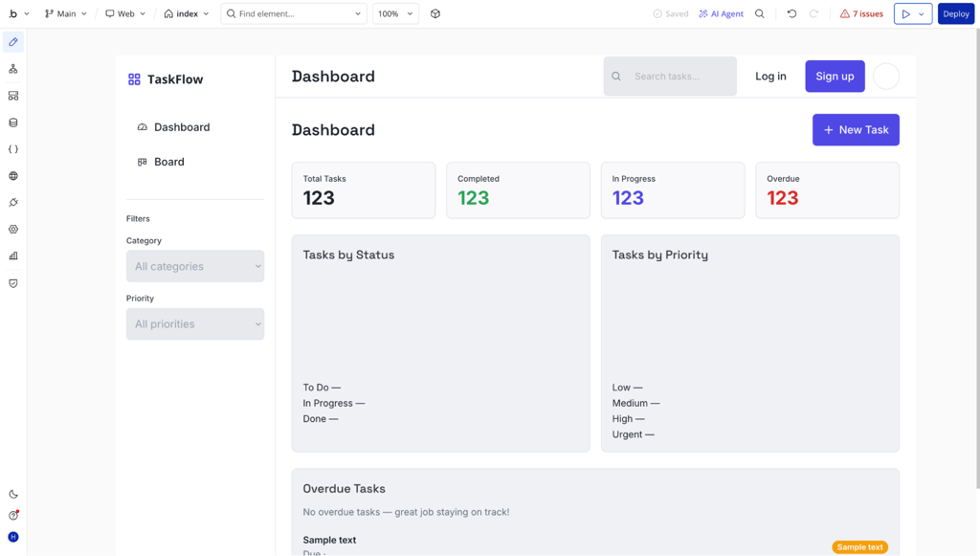Screen dimensions: 980x556
Task: Select the In Progress stat card
Action: tap(673, 190)
